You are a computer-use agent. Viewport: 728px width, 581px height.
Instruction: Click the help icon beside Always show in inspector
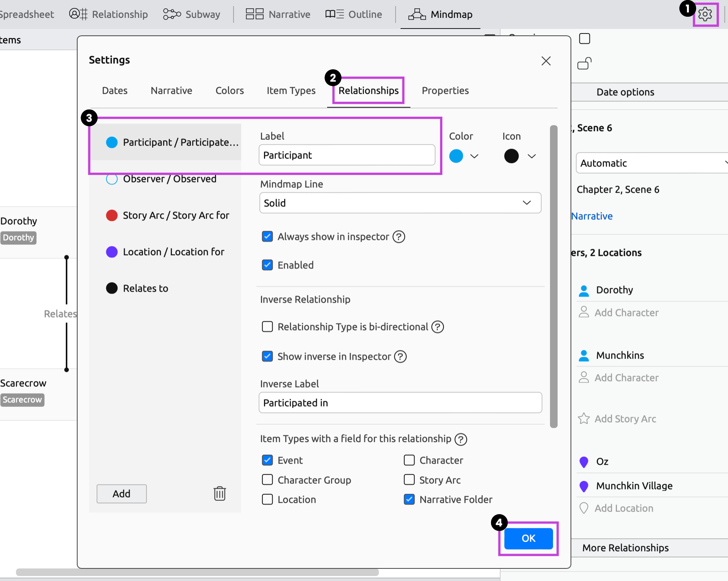coord(399,237)
